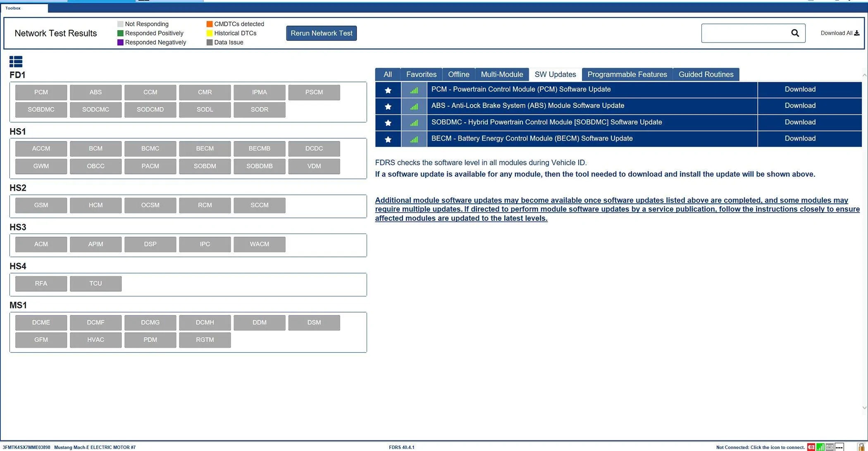868x451 pixels.
Task: Open Guided Routines tab
Action: pyautogui.click(x=706, y=74)
